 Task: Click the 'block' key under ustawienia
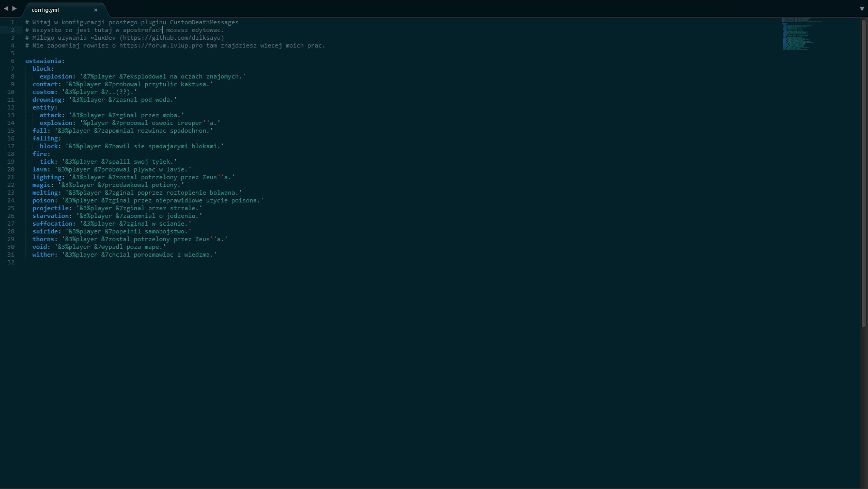[41, 69]
